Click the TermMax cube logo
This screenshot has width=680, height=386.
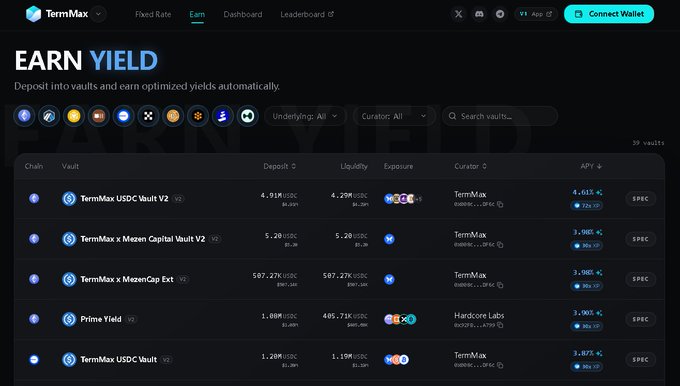pos(33,14)
